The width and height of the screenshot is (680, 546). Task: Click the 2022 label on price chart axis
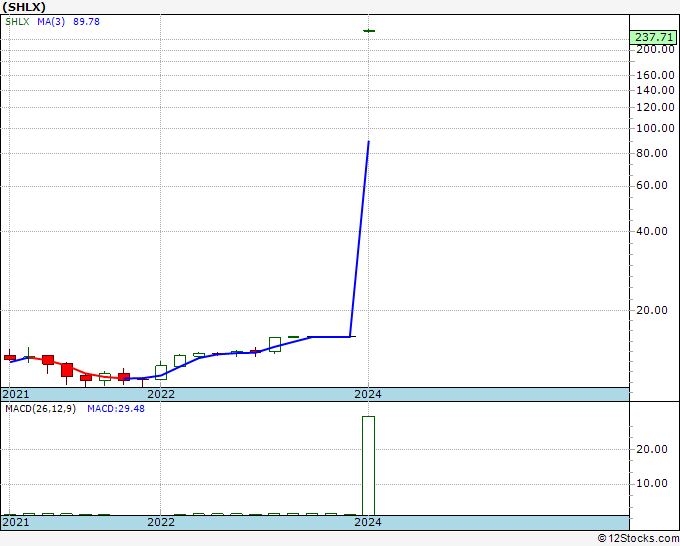pos(161,394)
